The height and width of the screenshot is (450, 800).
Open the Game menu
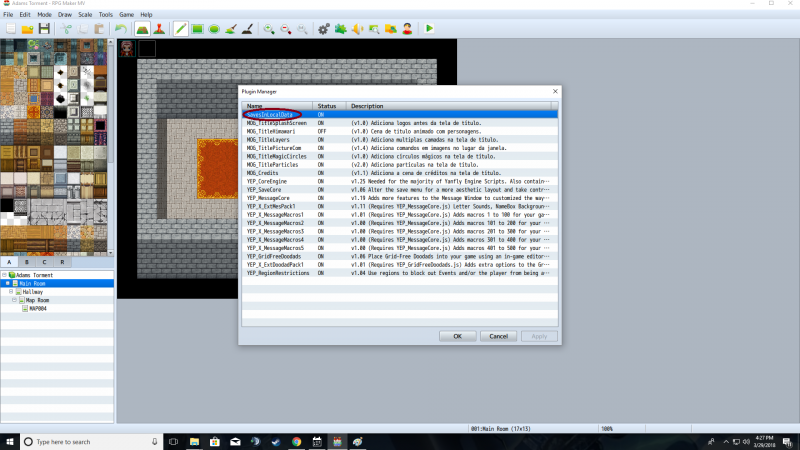click(x=127, y=15)
